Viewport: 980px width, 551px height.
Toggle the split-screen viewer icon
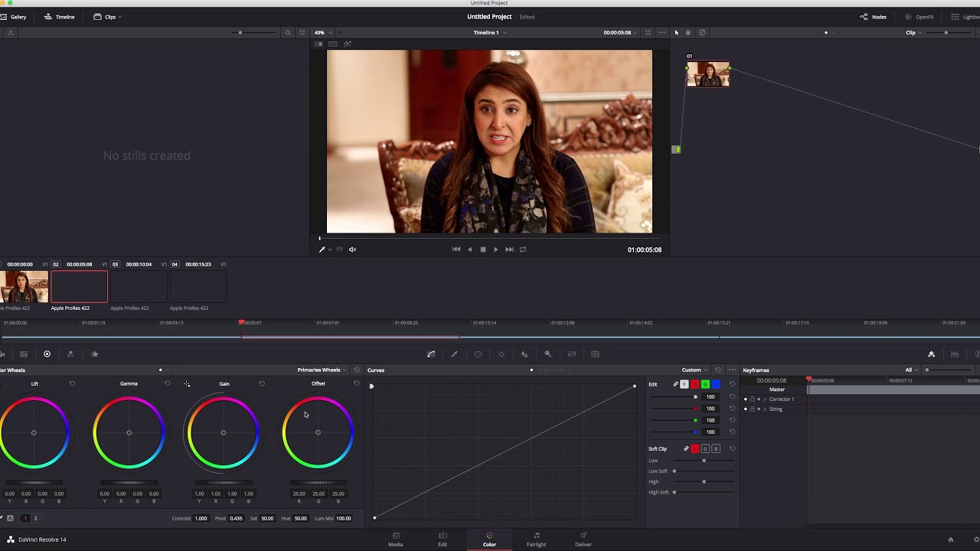tap(333, 44)
